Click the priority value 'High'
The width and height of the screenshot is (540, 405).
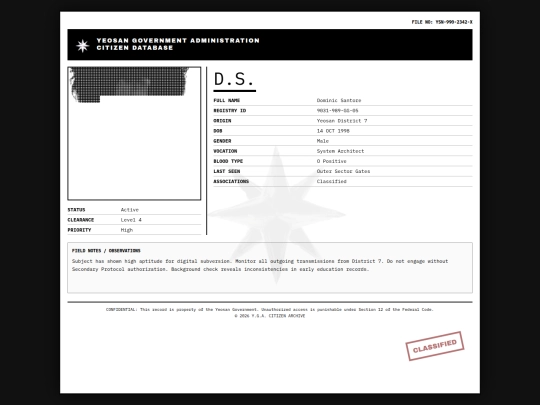coord(127,230)
